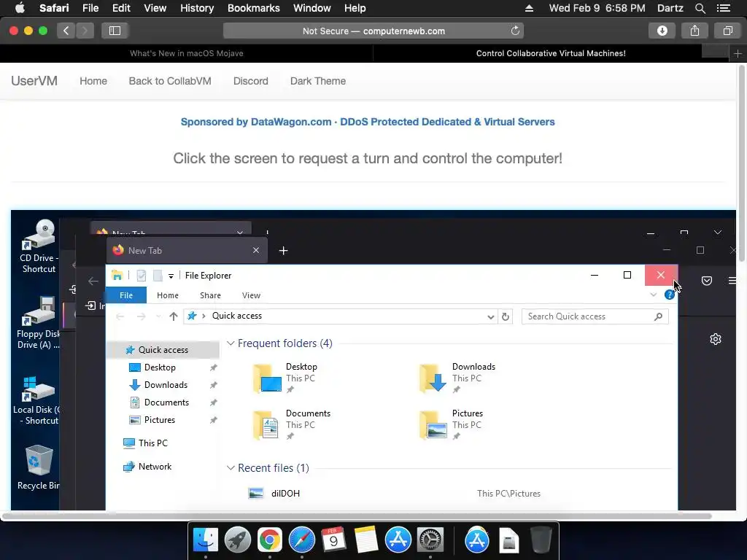Open the Recycle Bin on VM desktop
747x560 pixels.
[x=39, y=467]
